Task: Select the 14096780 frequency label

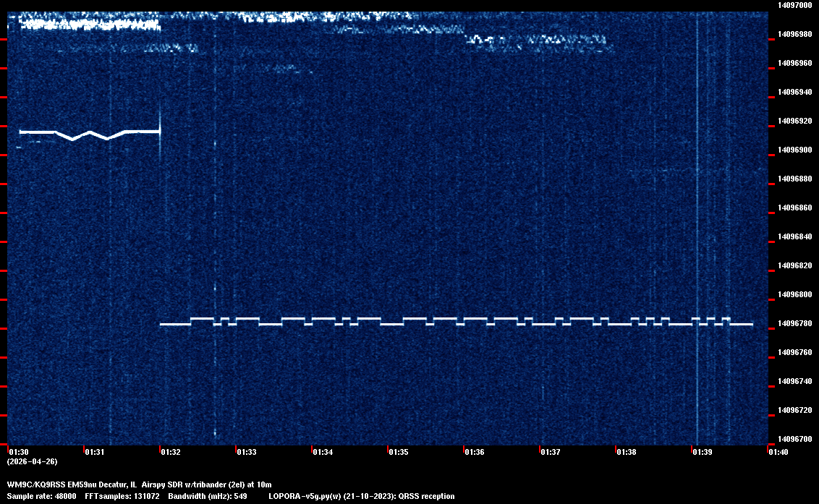Action: coord(794,324)
